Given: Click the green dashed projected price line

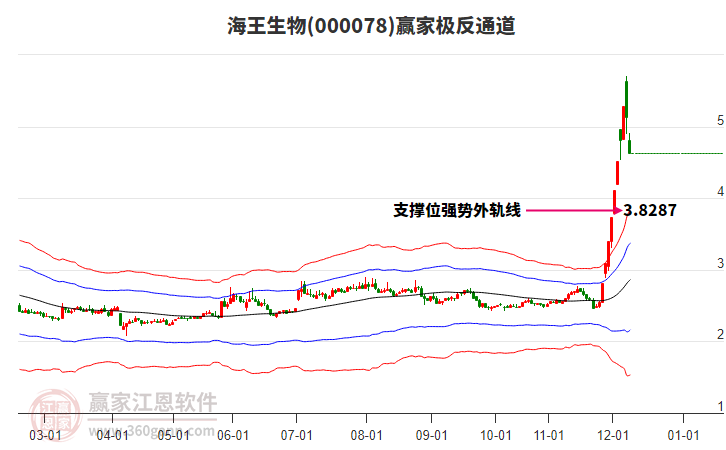Looking at the screenshot, I should point(677,153).
